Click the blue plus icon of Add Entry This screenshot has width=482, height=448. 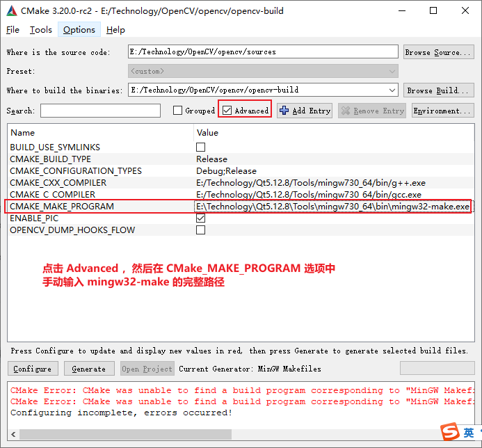click(284, 111)
